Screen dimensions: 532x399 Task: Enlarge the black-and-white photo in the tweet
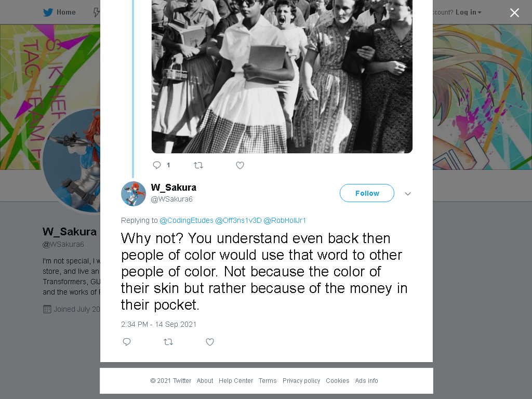point(282,76)
